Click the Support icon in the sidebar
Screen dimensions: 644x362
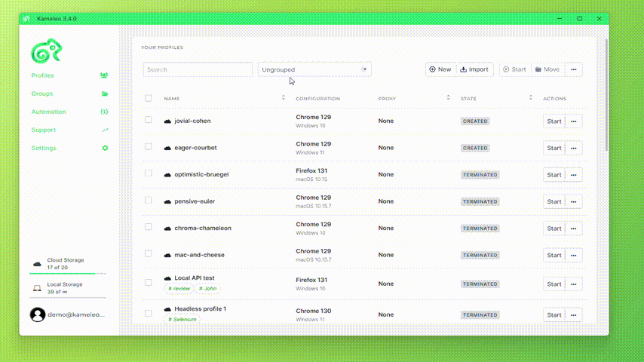point(105,130)
